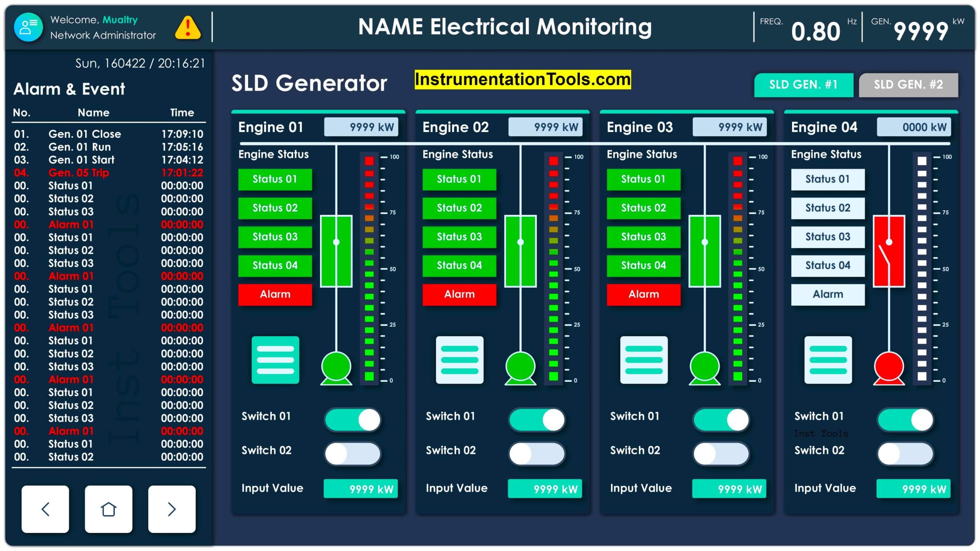Screen dimensions: 980x551
Task: Open Engine 01 menu list icon
Action: [275, 360]
